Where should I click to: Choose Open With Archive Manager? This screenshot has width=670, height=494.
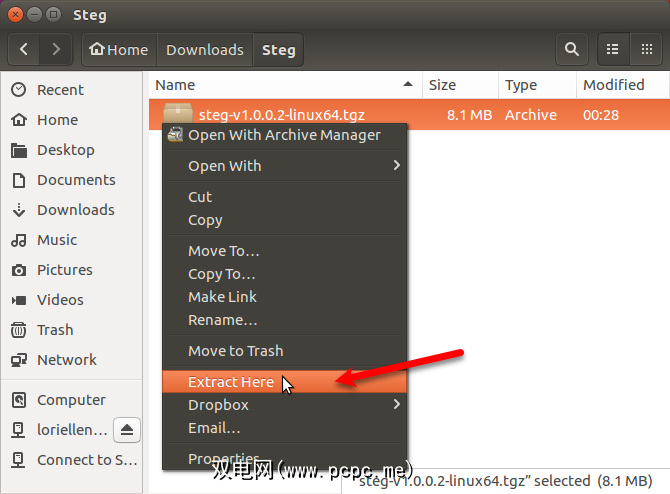point(284,135)
